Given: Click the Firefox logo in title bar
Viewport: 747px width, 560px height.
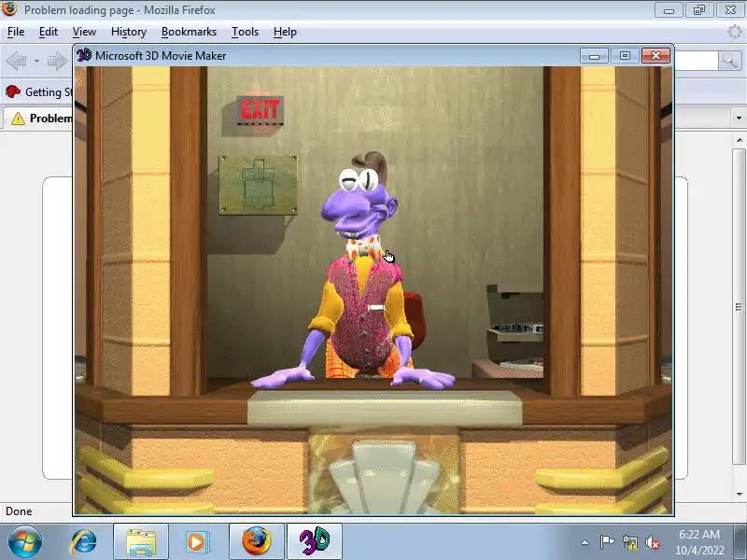Looking at the screenshot, I should [9, 9].
